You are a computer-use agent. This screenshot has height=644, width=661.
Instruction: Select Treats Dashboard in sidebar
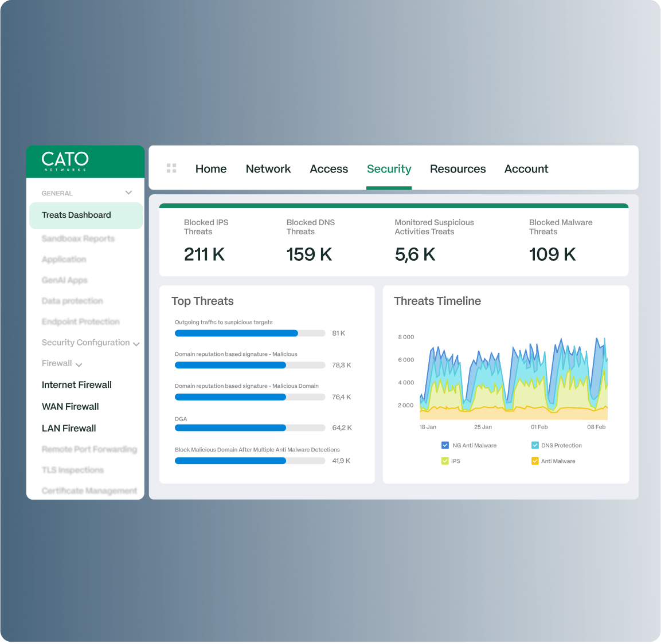click(86, 215)
